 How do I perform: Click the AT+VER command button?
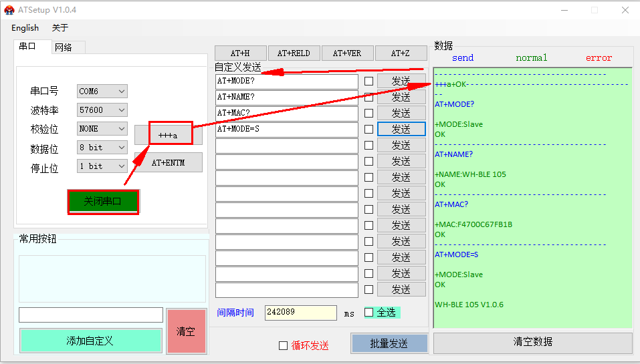[347, 53]
